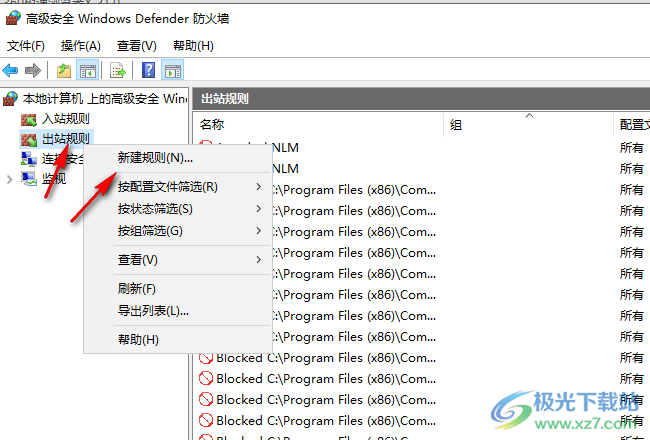650x440 pixels.
Task: Click the 出站规则 brick wall icon
Action: (29, 139)
